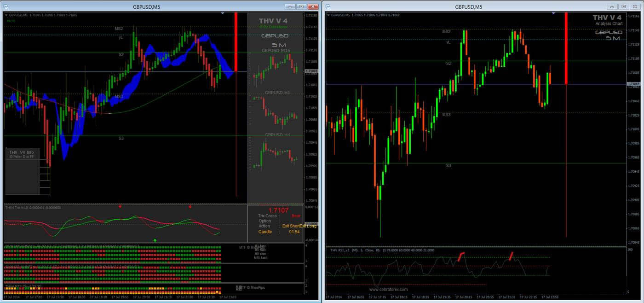Screen dimensions: 644x303
Task: Minimize the right GBPUSD,M5 chart window
Action: 612,7
